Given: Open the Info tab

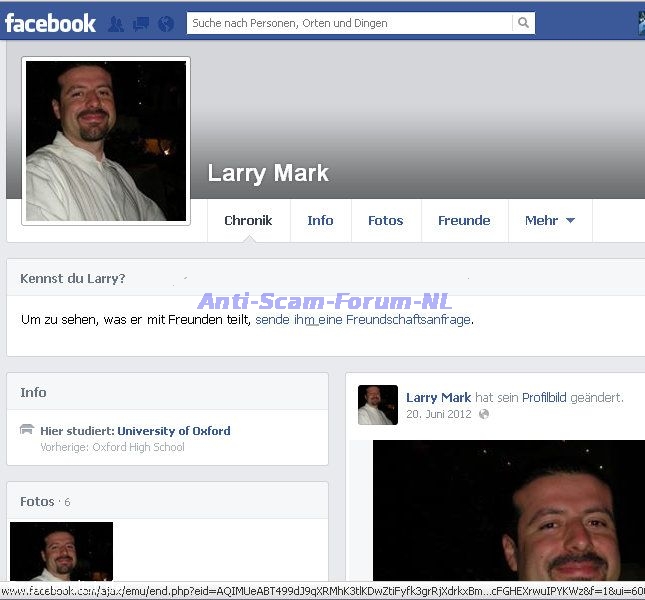Looking at the screenshot, I should [x=320, y=221].
